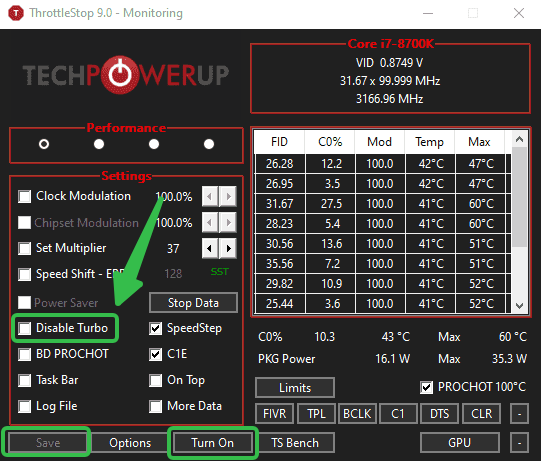Select the second Performance profile radio button
Image resolution: width=541 pixels, height=461 pixels.
point(99,144)
